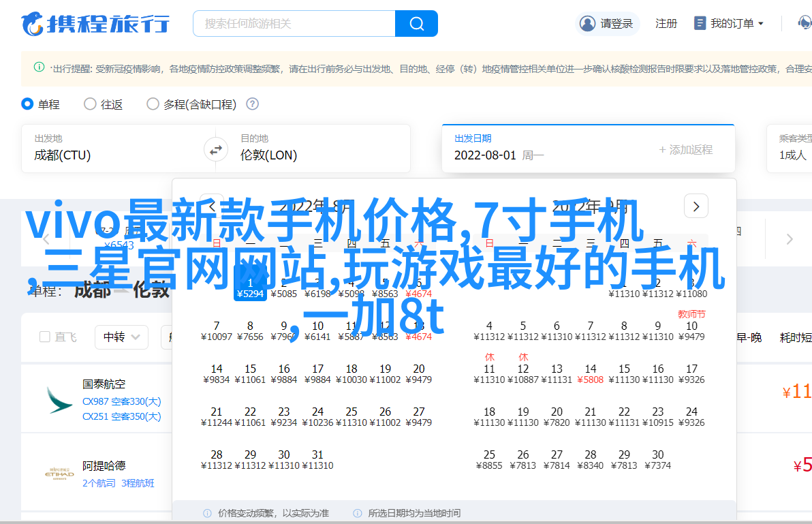This screenshot has height=524, width=812.
Task: Sort flights by 耗时短 duration
Action: (796, 337)
